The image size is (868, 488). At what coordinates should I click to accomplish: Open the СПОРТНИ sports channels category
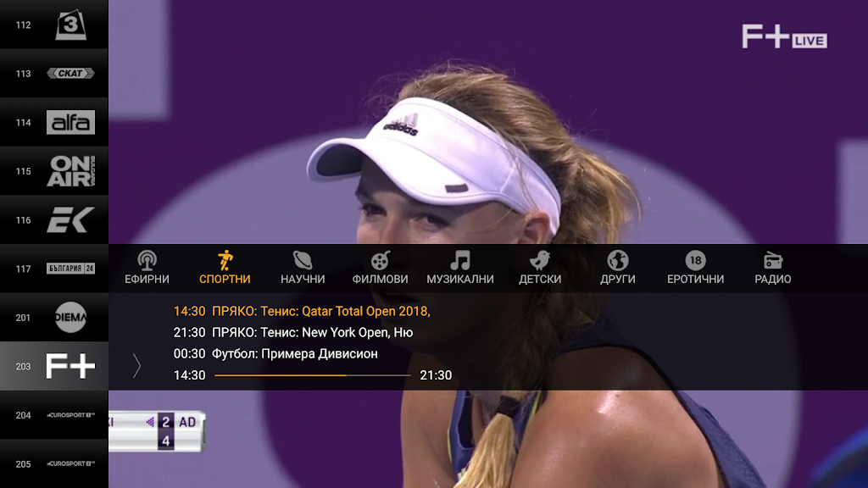tap(225, 268)
